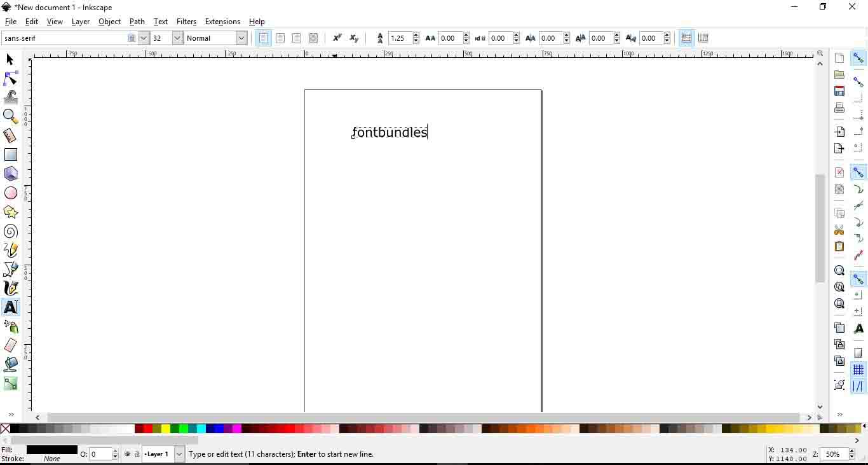Open the Filters menu
The height and width of the screenshot is (465, 868).
click(186, 21)
